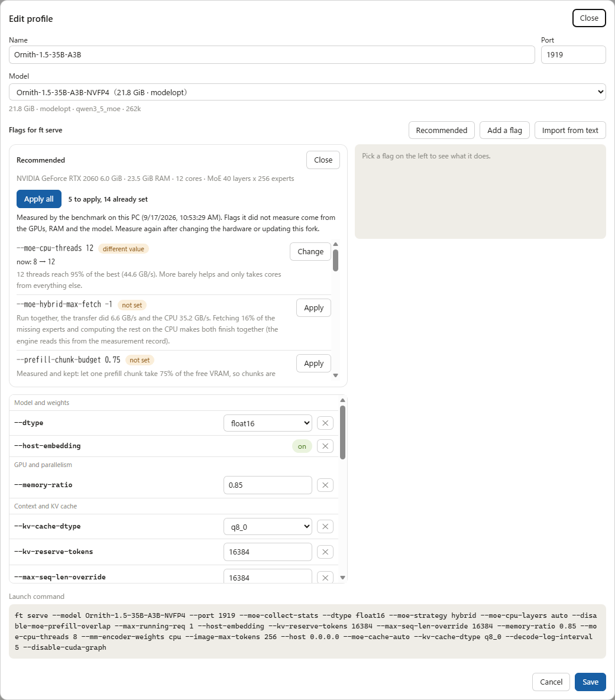Apply the --moe-hybrid-max-fetch flag

tap(313, 307)
